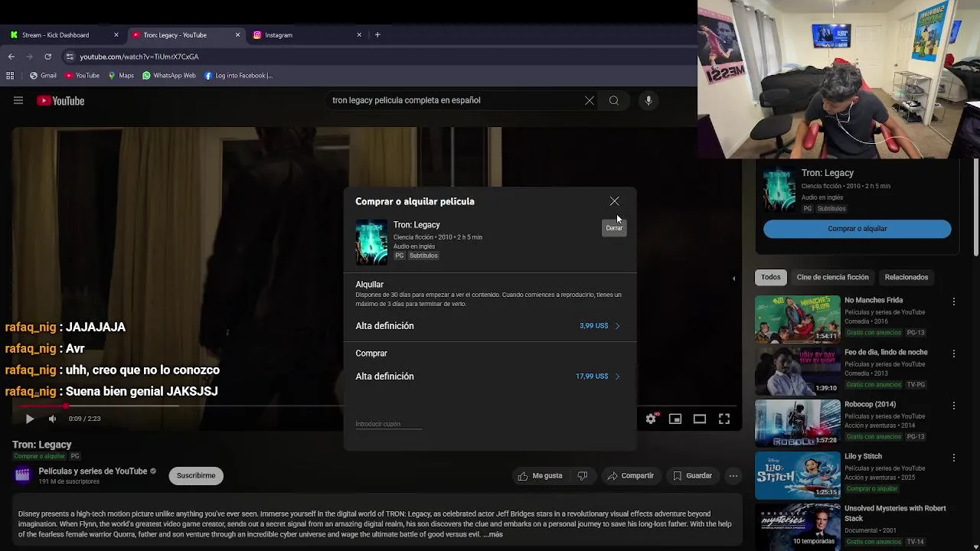View site information icon in address bar
Viewport: 980px width, 551px height.
tap(70, 57)
